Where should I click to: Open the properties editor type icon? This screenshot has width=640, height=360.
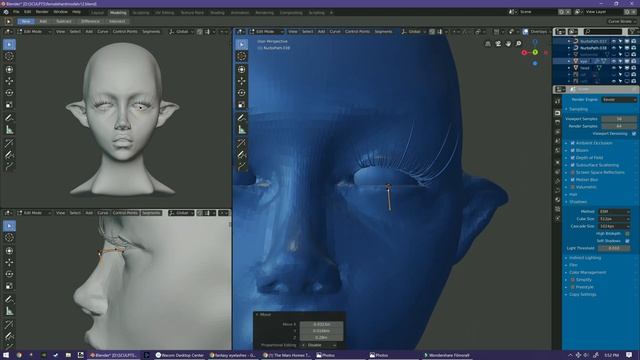560,89
